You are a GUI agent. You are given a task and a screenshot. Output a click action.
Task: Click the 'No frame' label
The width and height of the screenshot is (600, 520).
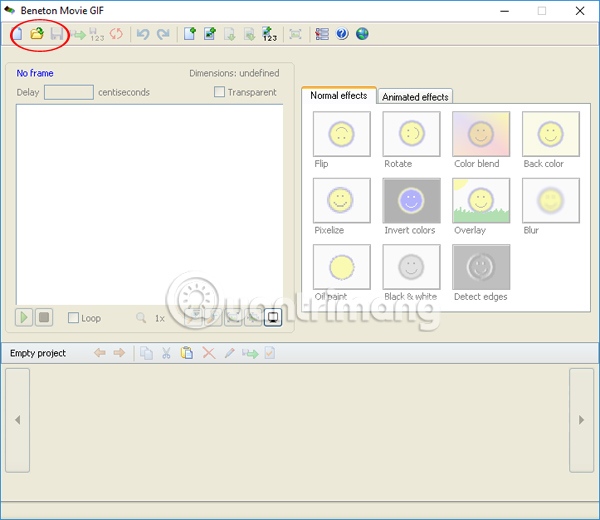click(35, 73)
